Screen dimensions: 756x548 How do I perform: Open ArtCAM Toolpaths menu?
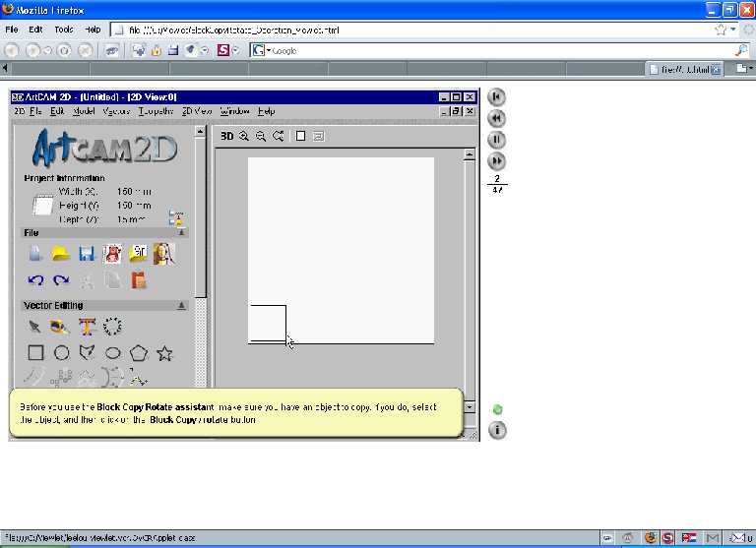point(156,111)
